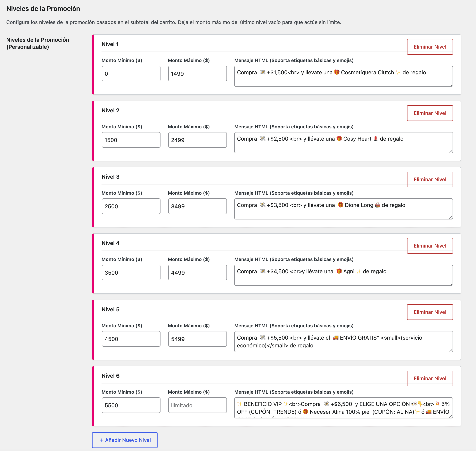Click Niveles de la Promoción (Personalizable) label
The image size is (476, 451).
[x=38, y=43]
